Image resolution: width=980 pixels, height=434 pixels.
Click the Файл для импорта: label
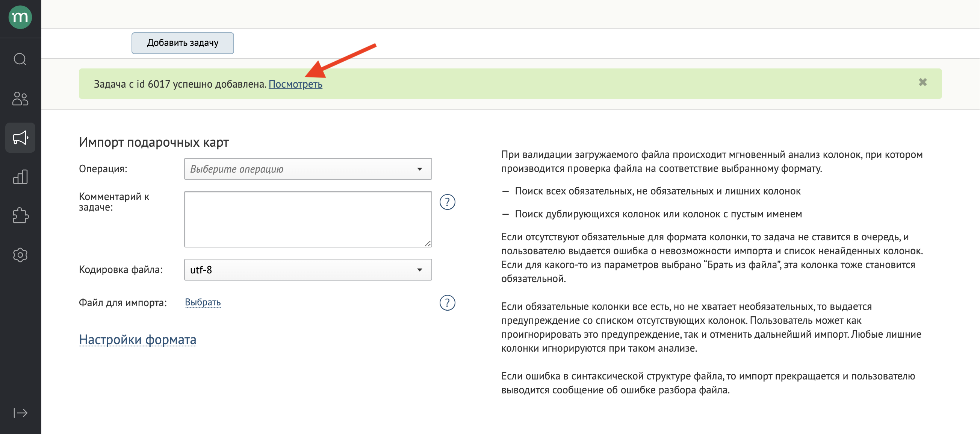[x=123, y=303]
